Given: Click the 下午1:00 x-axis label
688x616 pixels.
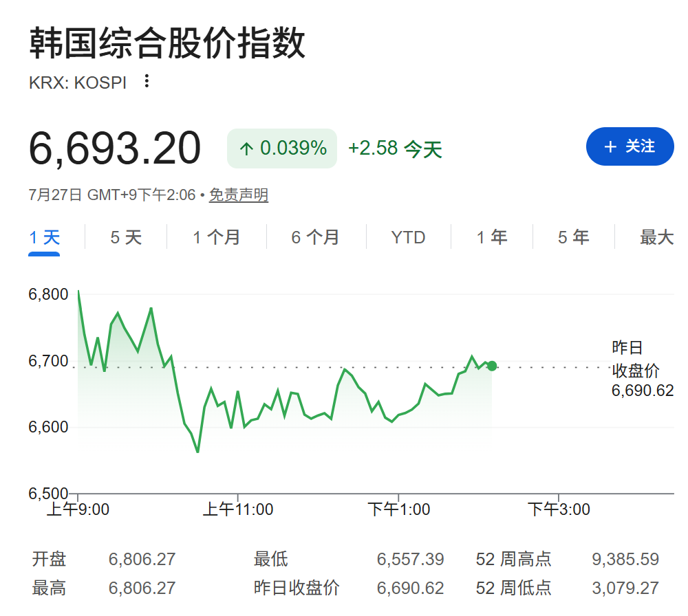Looking at the screenshot, I should pos(398,509).
